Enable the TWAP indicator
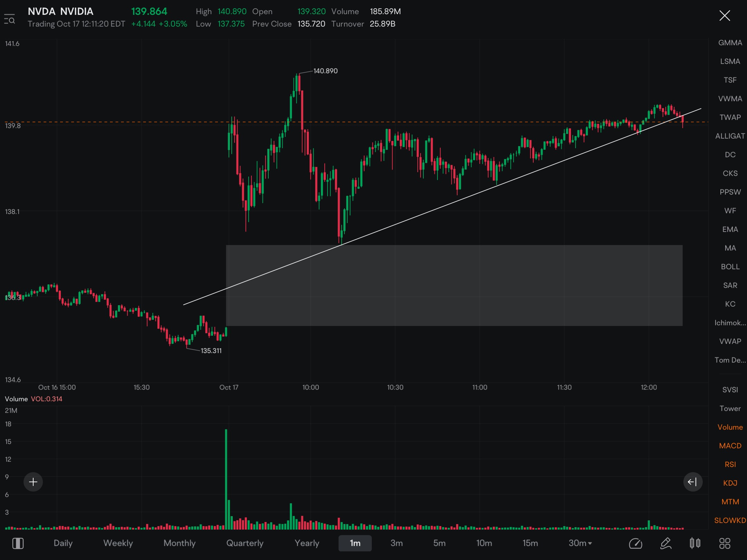 [x=730, y=118]
